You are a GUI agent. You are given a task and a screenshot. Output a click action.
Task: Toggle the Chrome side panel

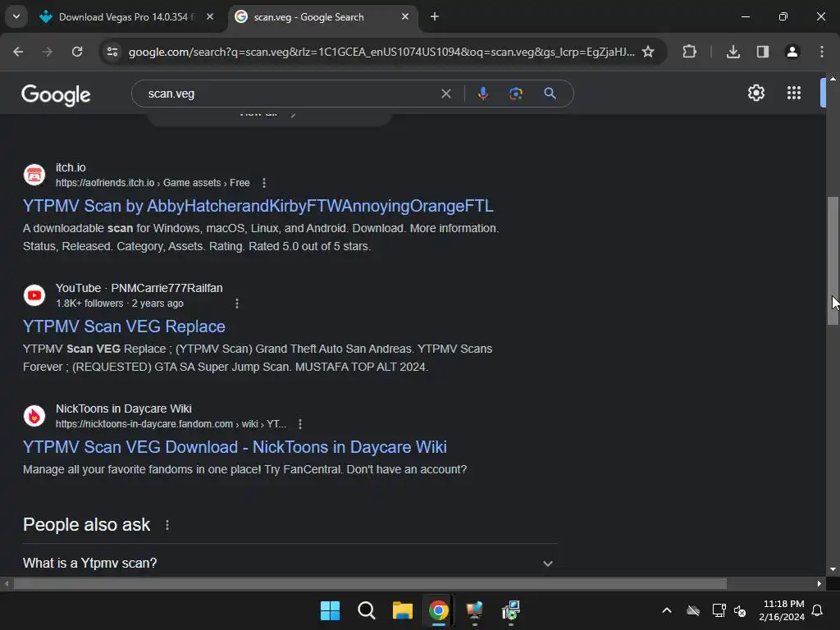click(763, 52)
